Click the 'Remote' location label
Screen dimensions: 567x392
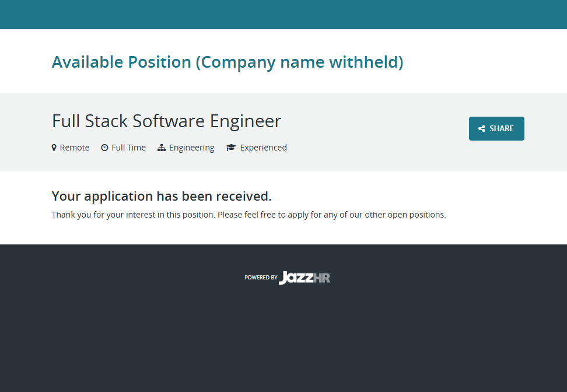click(75, 148)
